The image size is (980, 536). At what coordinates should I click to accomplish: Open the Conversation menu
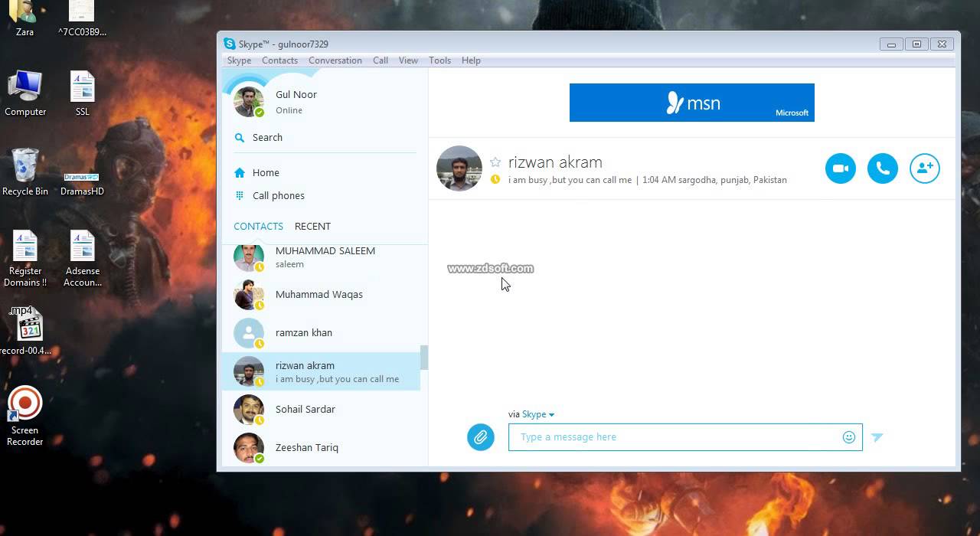tap(335, 60)
